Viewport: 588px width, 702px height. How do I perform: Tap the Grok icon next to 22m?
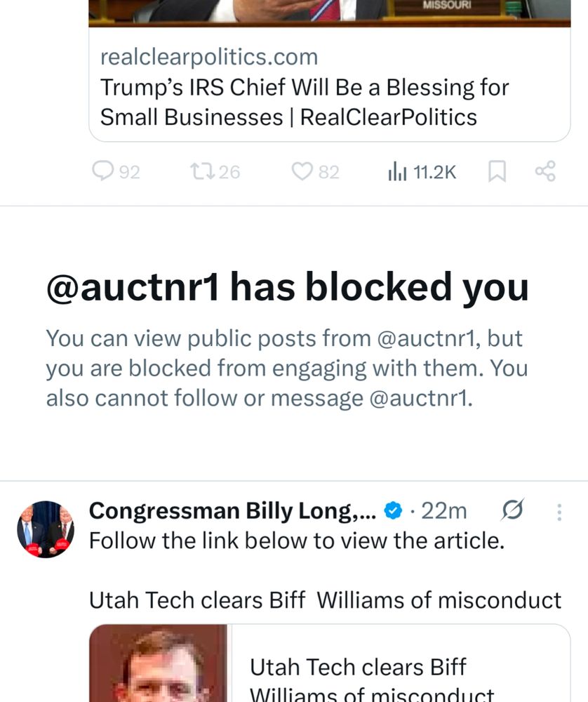coord(513,511)
